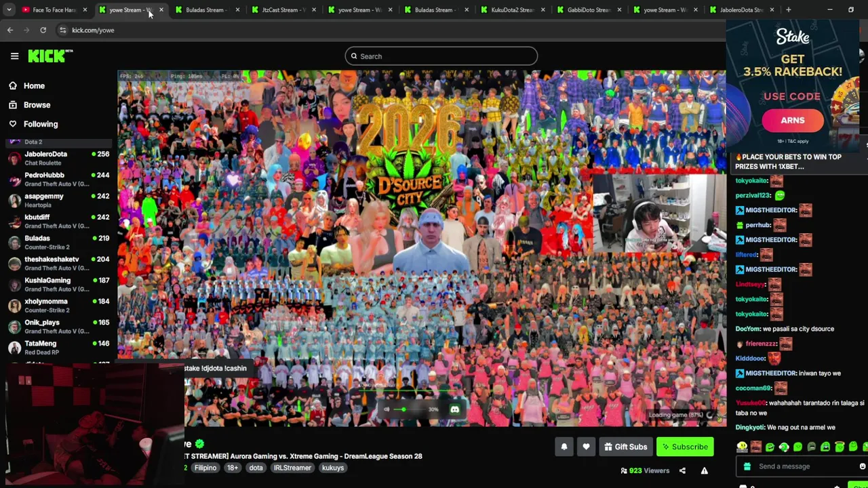This screenshot has width=868, height=488.
Task: Close the Face To Face YouTube tab
Action: pyautogui.click(x=85, y=9)
